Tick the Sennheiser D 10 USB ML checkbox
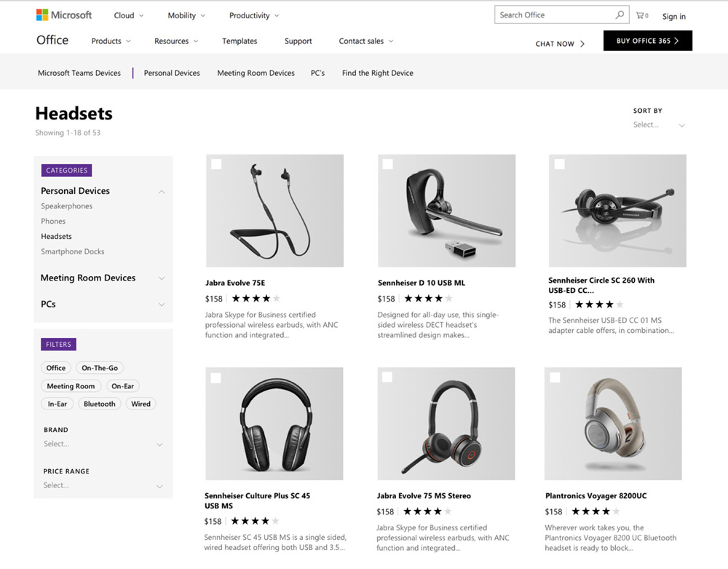The image size is (728, 569). point(388,164)
